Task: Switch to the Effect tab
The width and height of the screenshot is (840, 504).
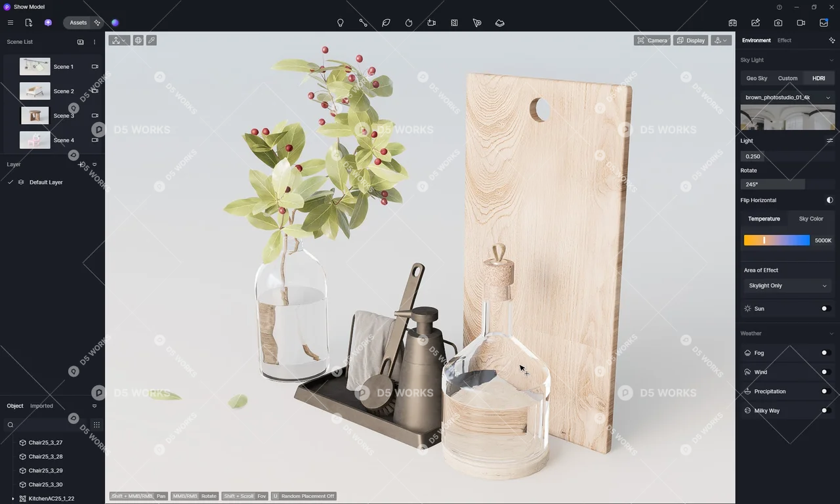Action: (x=784, y=41)
